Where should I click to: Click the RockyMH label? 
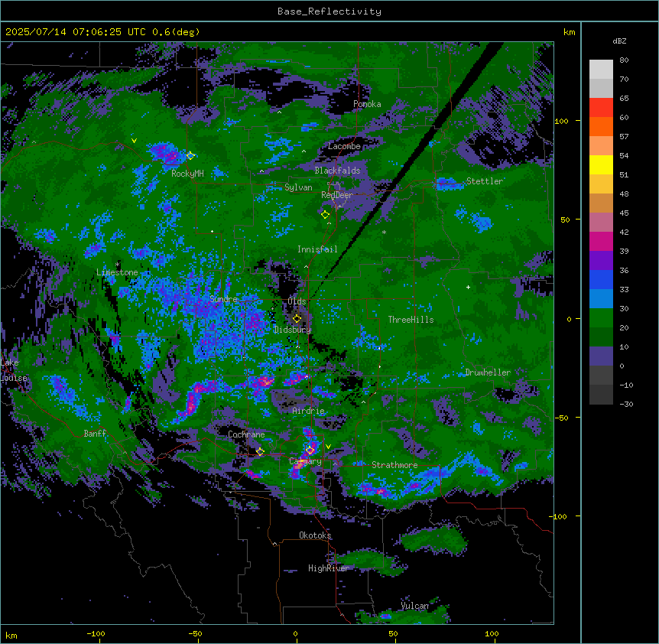pos(187,174)
